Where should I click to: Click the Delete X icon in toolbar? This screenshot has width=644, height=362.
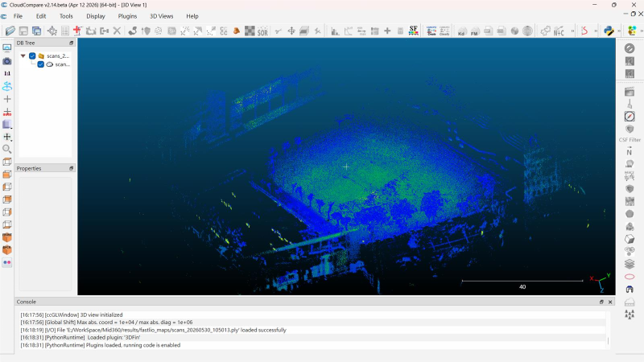tap(117, 31)
